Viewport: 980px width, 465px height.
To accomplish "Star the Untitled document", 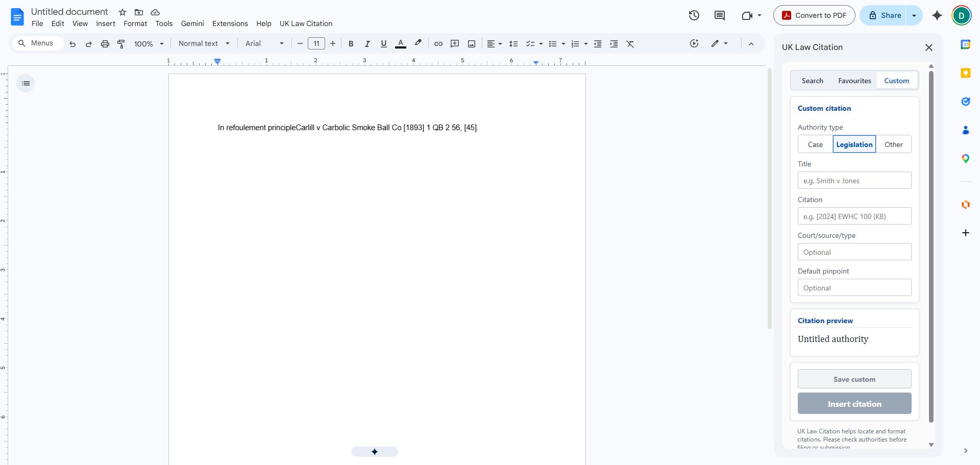I will [x=122, y=12].
